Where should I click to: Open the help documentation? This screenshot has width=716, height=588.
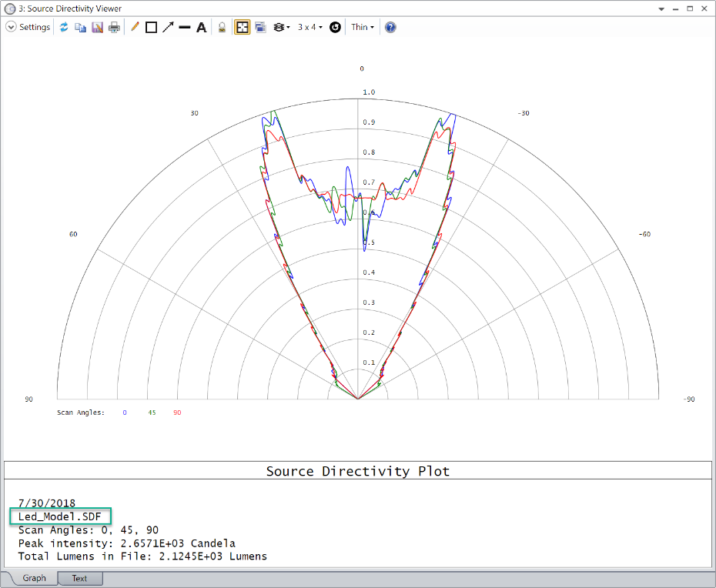point(390,27)
